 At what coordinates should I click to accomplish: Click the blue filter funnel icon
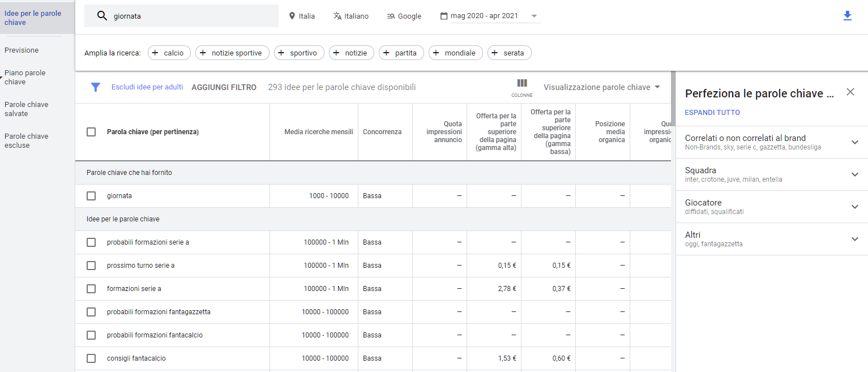click(x=96, y=87)
